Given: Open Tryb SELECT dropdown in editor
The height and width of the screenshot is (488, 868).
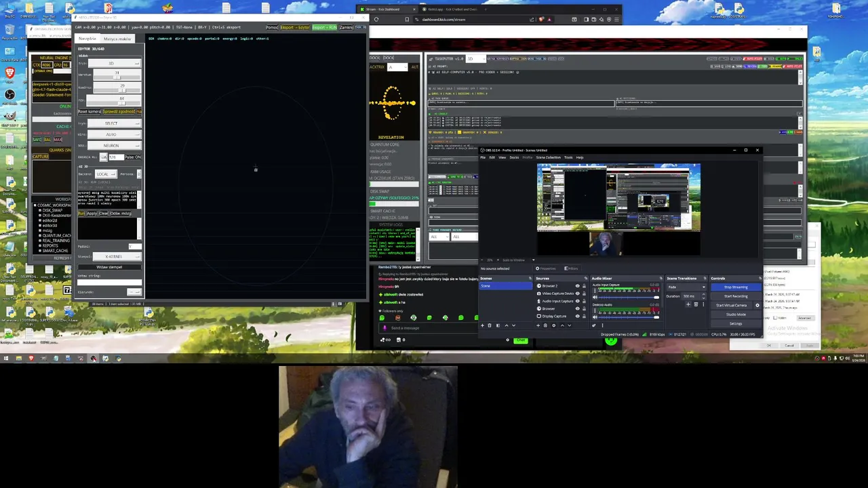Looking at the screenshot, I should point(115,123).
